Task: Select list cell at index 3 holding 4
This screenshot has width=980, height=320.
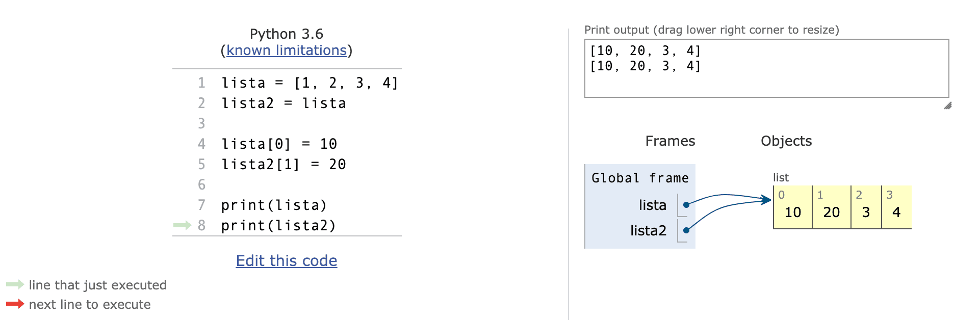Action: tap(896, 208)
